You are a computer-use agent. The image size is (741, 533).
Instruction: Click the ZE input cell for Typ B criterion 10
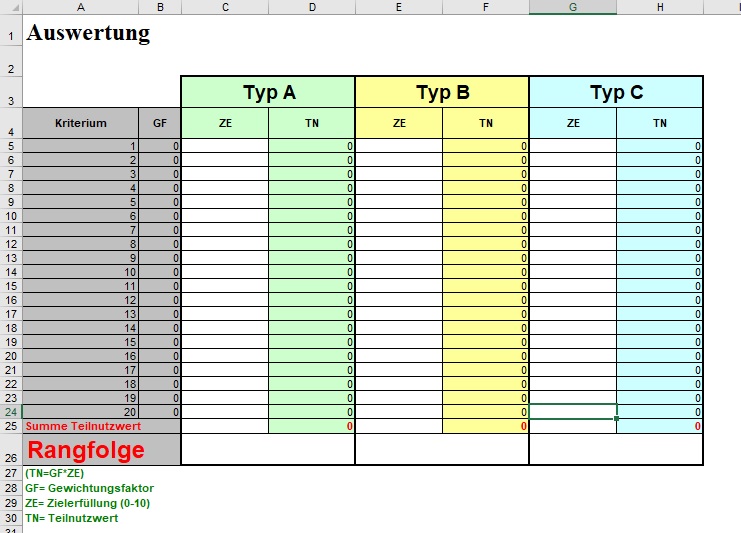click(398, 272)
